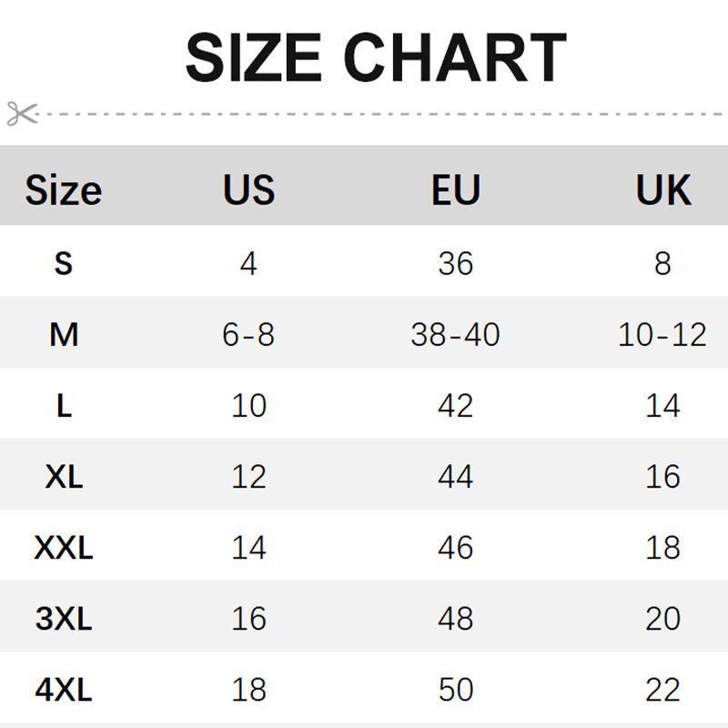This screenshot has width=728, height=728.
Task: Click EU value 36 for size S
Action: tap(455, 264)
